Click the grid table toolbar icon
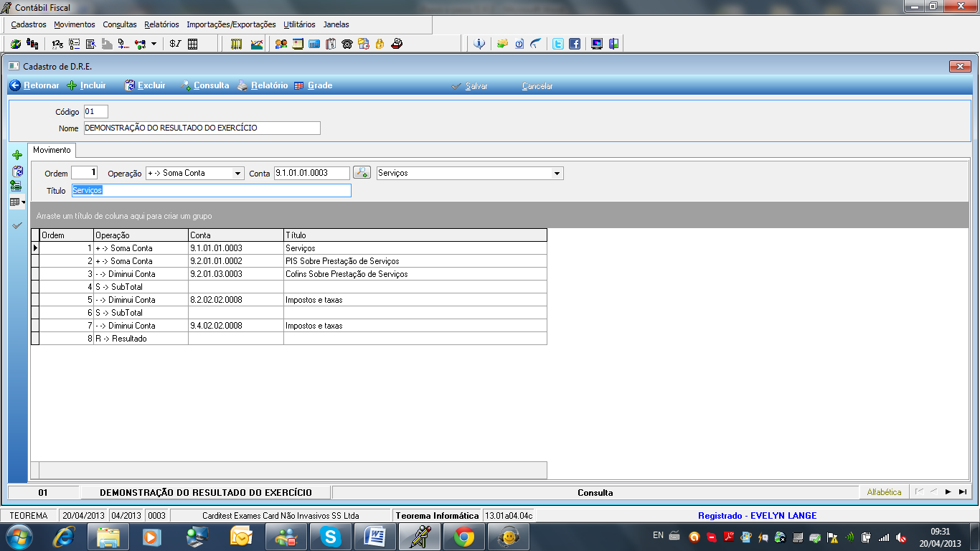 [192, 44]
